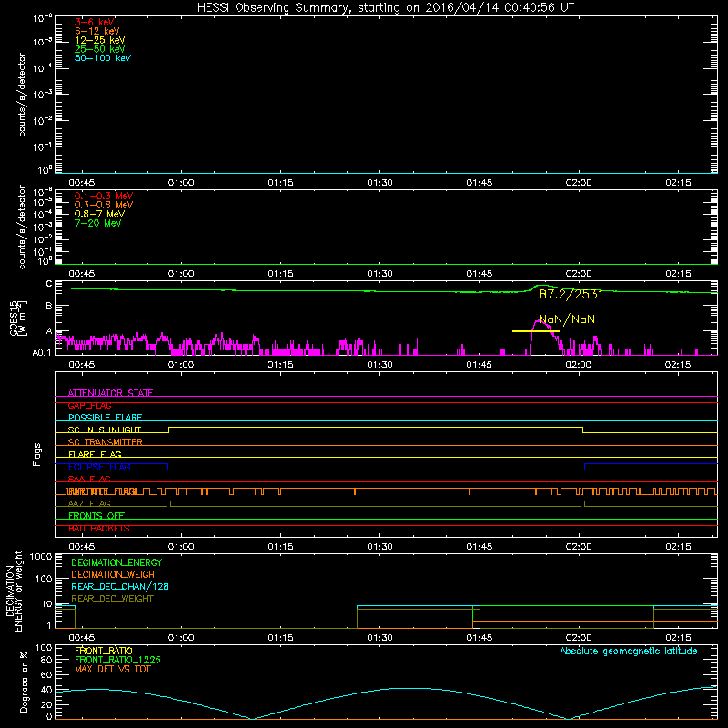Click the DECIMATION ENERGY or weight axis title
The width and height of the screenshot is (728, 728).
tap(14, 591)
